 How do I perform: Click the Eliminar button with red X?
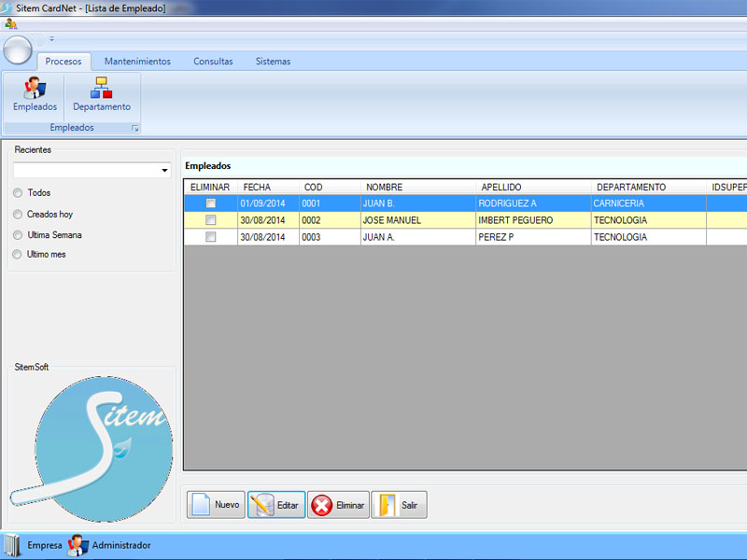tap(338, 505)
